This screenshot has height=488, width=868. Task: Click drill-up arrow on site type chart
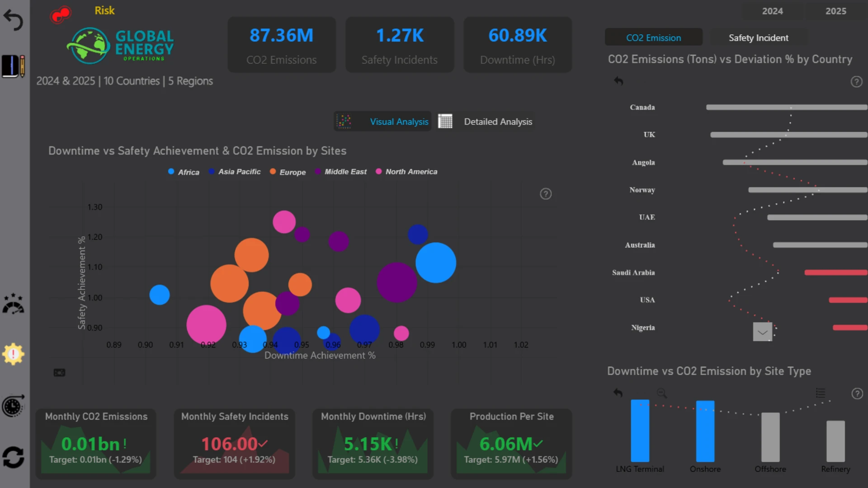coord(618,393)
